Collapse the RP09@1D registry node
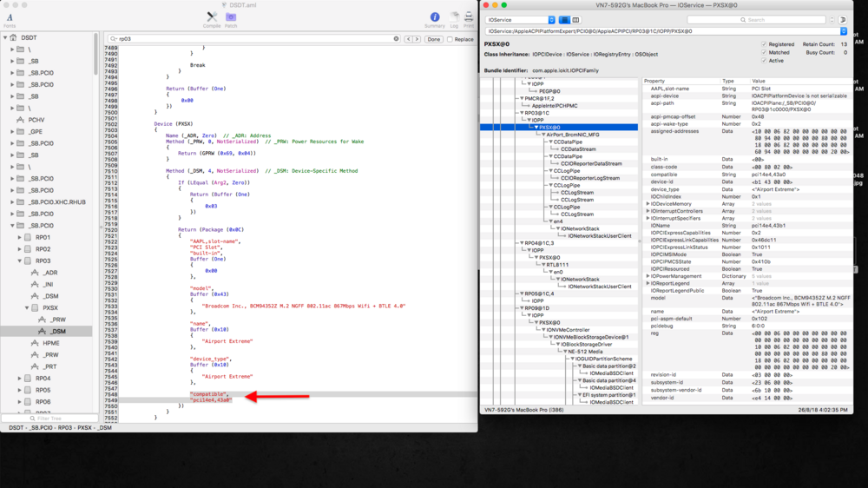The height and width of the screenshot is (488, 868). 522,308
